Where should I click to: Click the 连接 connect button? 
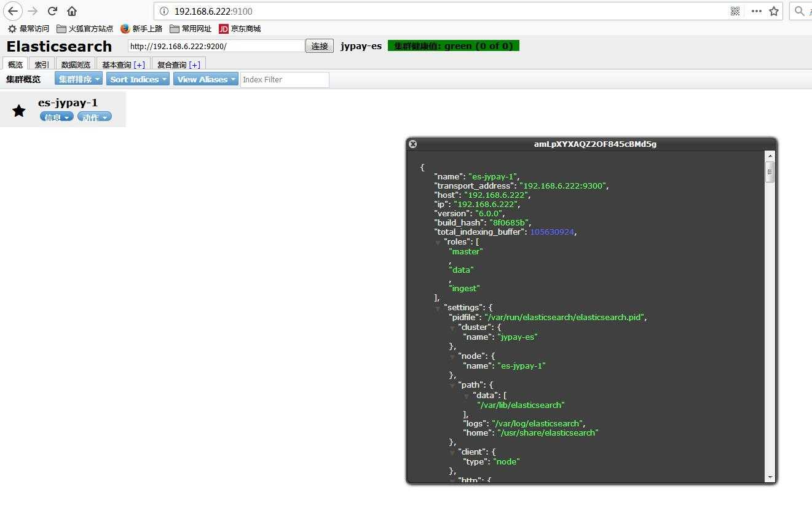click(x=320, y=46)
